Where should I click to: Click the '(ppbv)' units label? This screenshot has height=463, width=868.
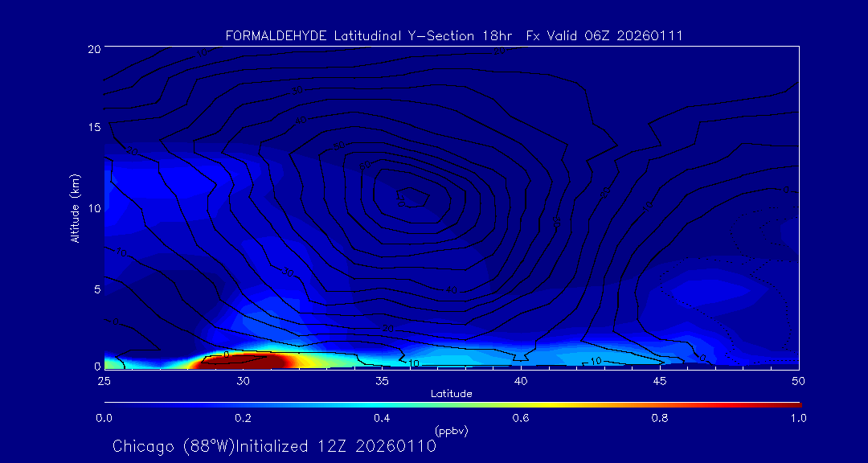coord(452,432)
